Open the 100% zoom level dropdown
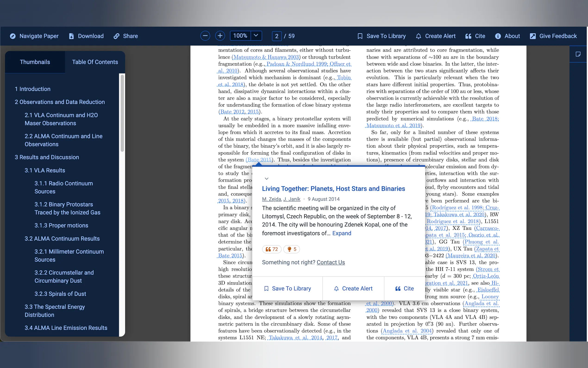588x368 pixels. click(256, 35)
